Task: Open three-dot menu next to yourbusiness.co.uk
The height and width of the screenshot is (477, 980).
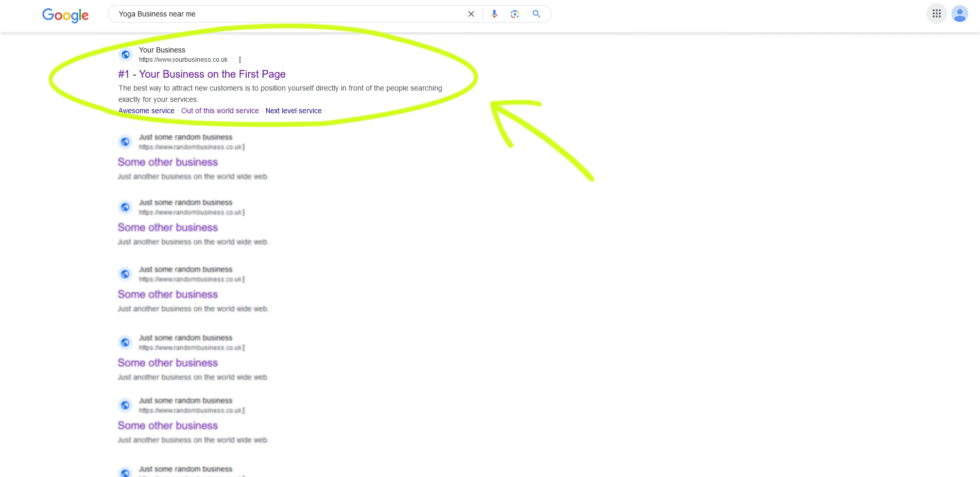Action: click(x=240, y=60)
